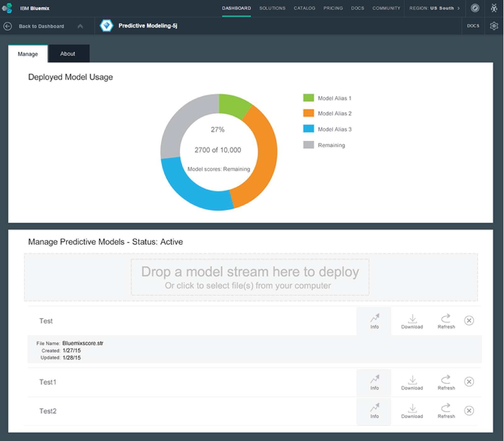This screenshot has height=441, width=504.
Task: Refresh the Test model
Action: coord(446,321)
